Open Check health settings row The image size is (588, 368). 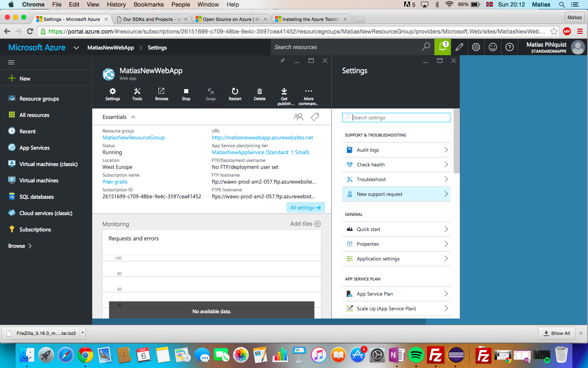(x=396, y=165)
